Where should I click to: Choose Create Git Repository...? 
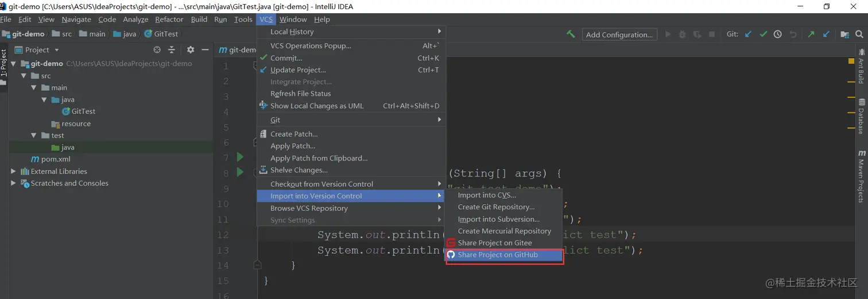[x=504, y=206]
